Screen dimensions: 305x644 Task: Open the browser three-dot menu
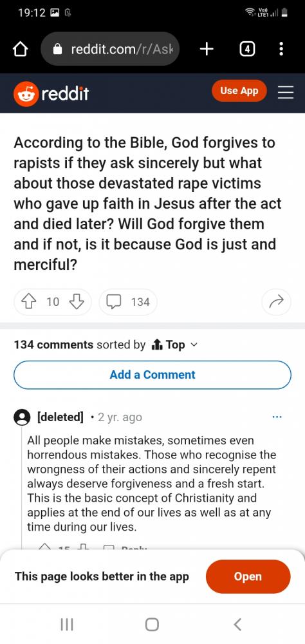tap(281, 50)
